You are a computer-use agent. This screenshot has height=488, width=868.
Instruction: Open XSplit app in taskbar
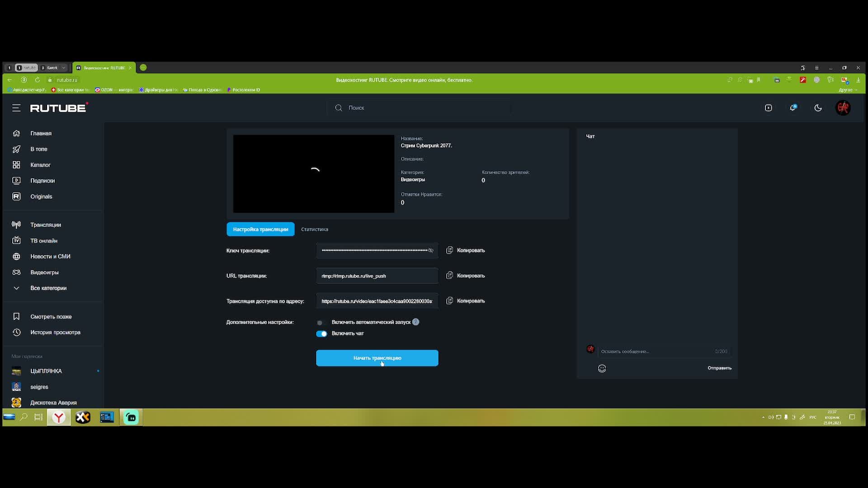click(83, 418)
